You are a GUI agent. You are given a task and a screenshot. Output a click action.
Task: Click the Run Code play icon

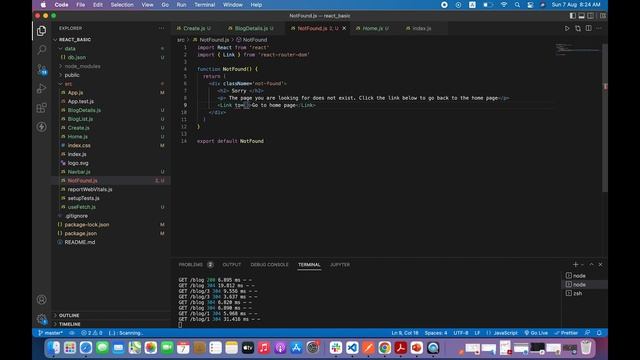click(567, 28)
